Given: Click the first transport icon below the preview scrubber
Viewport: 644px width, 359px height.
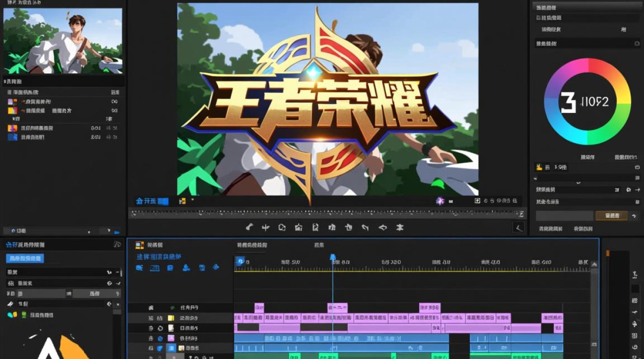Looking at the screenshot, I should tap(249, 227).
